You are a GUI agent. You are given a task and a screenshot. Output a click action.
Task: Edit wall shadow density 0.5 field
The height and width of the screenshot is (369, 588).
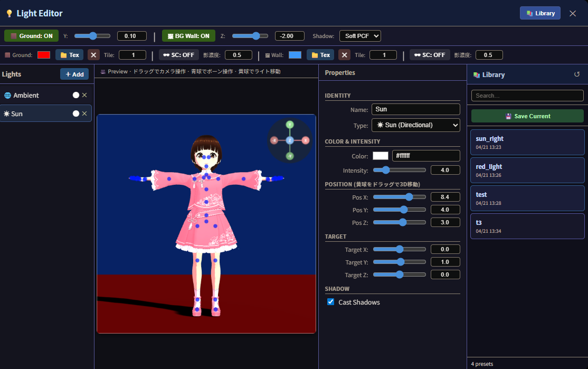(489, 55)
